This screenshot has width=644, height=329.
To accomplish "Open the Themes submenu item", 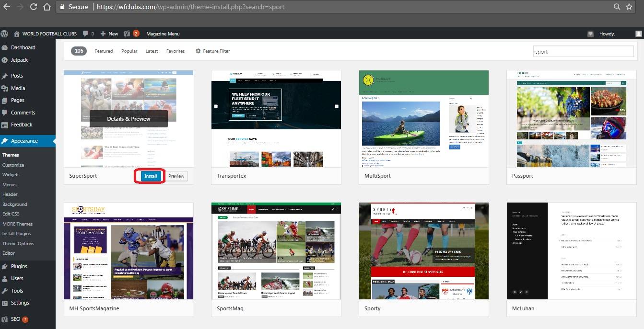I will pos(11,155).
